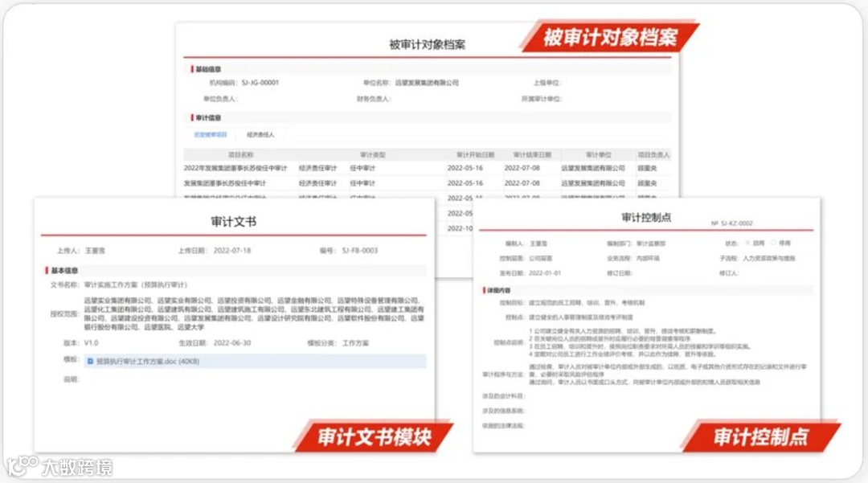The height and width of the screenshot is (483, 868).
Task: Switch to the 经济责任人 tab
Action: pyautogui.click(x=260, y=134)
